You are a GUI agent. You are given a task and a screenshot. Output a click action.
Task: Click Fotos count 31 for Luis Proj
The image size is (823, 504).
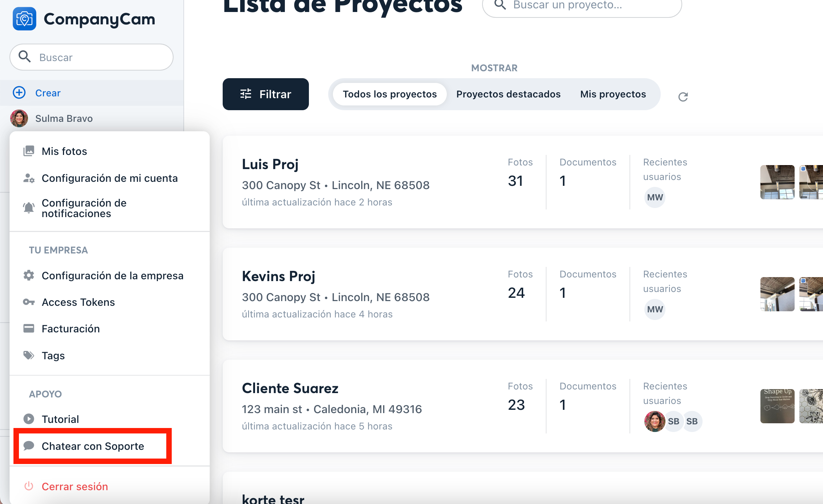[x=515, y=181]
